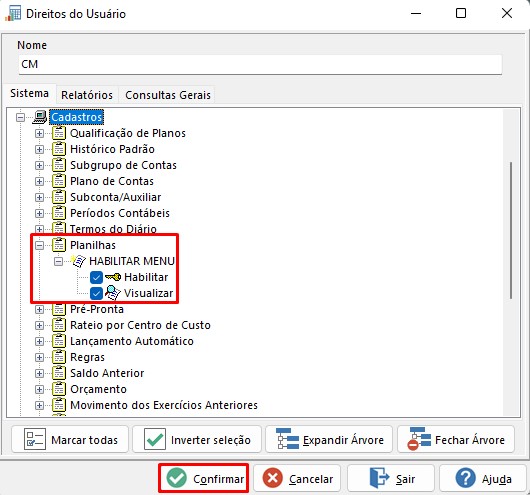Confirm changes with the Confirmar button

point(204,478)
